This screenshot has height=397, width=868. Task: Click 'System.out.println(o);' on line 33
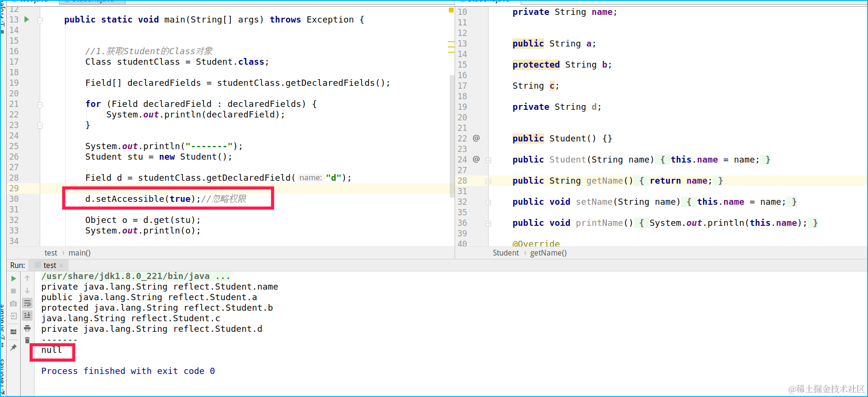tap(143, 231)
